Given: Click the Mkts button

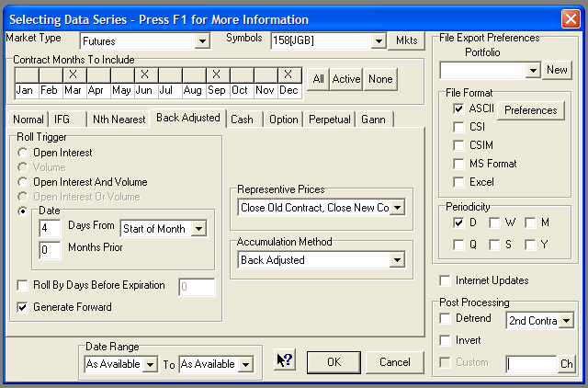Looking at the screenshot, I should [406, 40].
